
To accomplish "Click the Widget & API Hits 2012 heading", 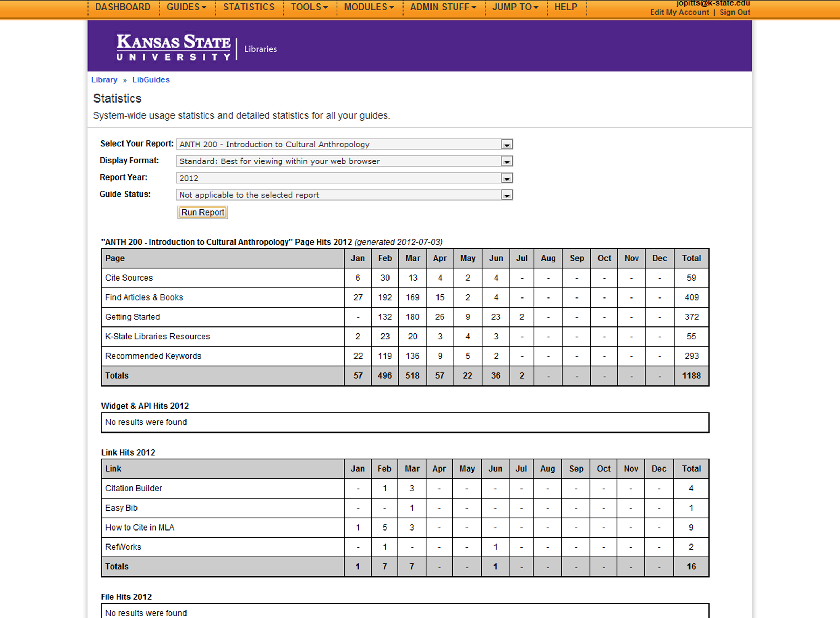I will tap(145, 406).
